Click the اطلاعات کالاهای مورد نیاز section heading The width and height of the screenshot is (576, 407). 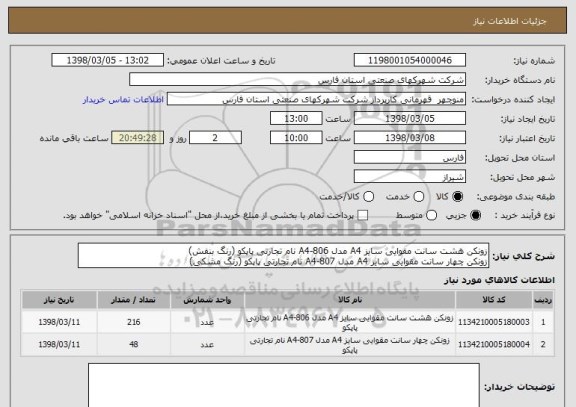499,280
